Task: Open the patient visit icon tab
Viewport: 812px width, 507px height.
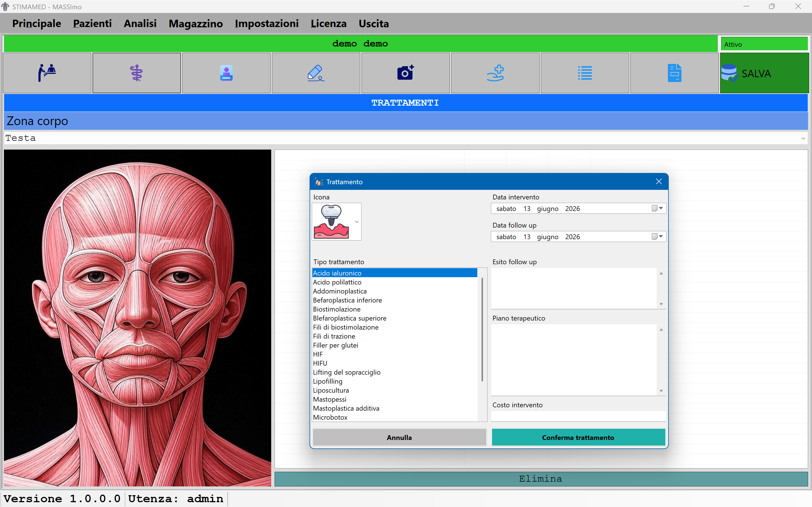Action: (x=47, y=73)
